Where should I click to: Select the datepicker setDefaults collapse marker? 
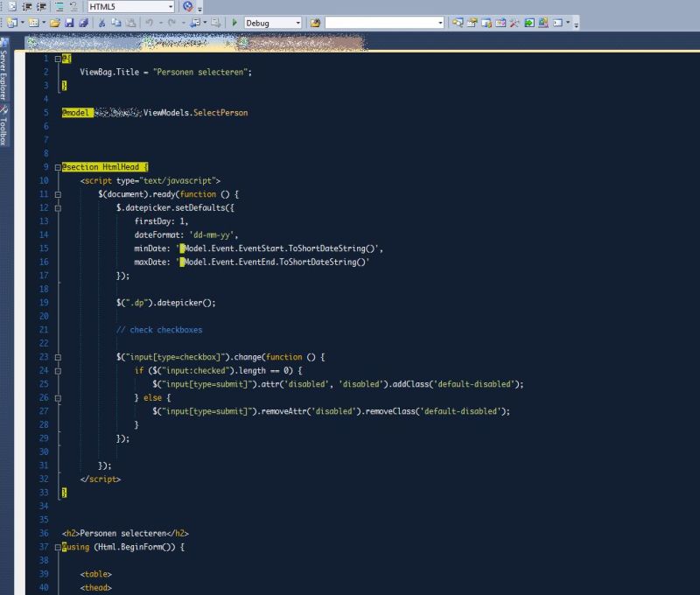tap(57, 207)
